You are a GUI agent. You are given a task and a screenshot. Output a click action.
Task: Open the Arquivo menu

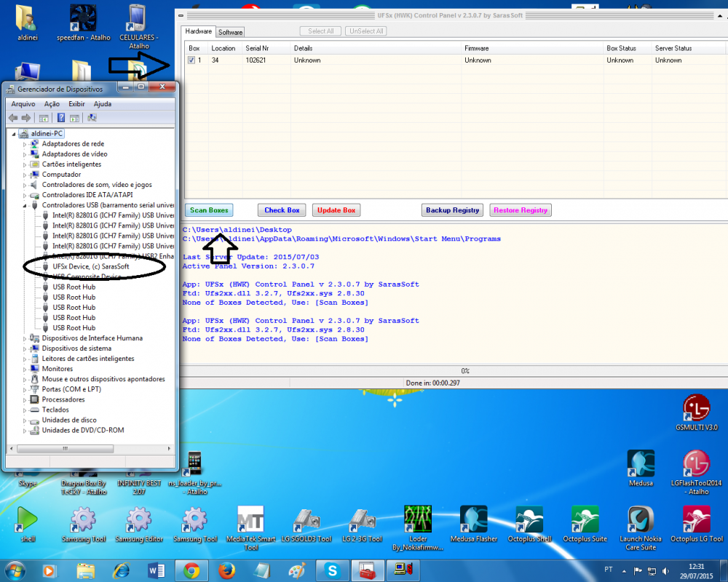pyautogui.click(x=23, y=104)
